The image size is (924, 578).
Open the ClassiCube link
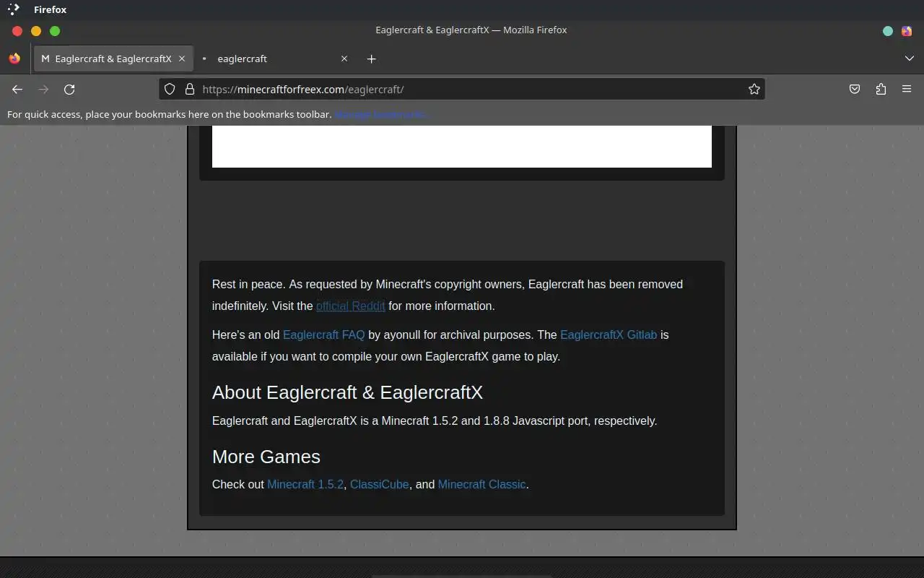(x=380, y=484)
